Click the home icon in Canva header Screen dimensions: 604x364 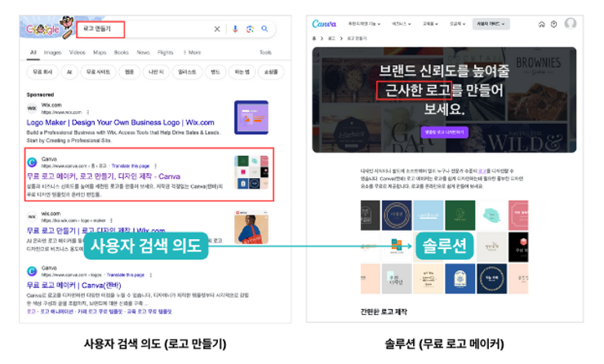[542, 24]
